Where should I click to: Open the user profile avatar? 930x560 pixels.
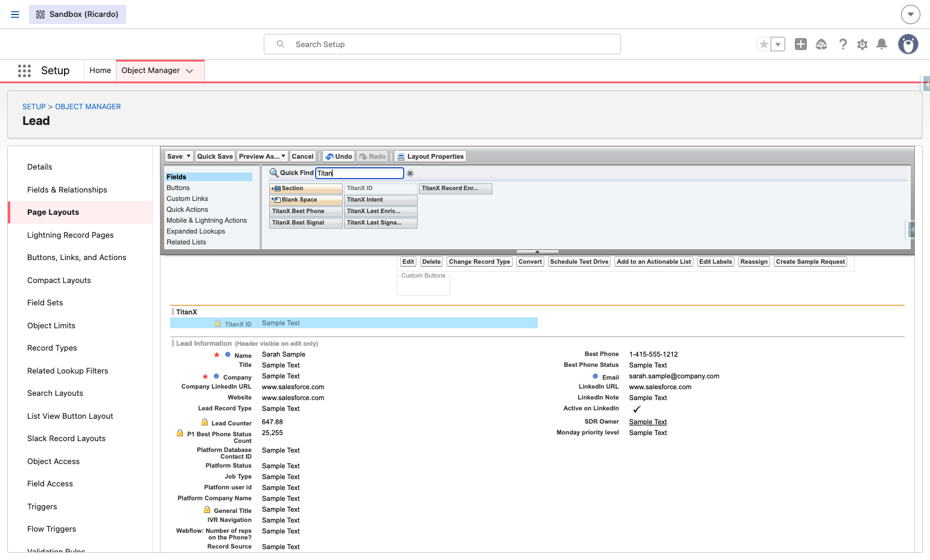click(908, 44)
